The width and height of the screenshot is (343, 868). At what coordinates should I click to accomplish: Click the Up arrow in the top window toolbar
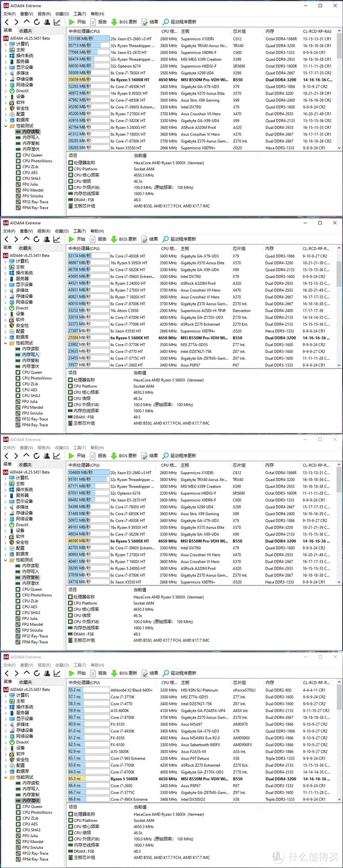pos(27,22)
